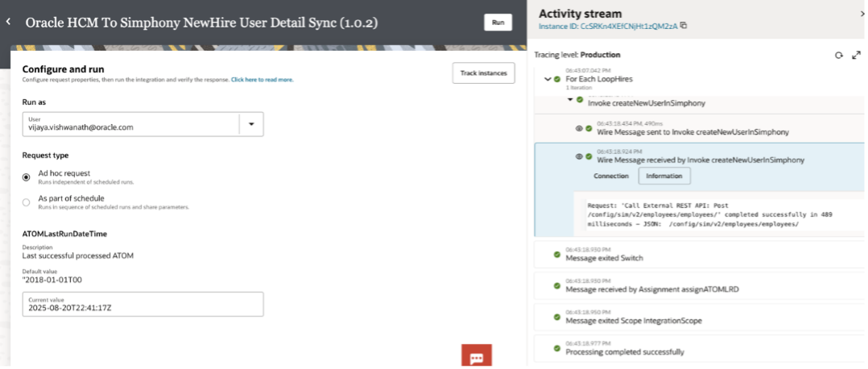Switch to the Information tab
Viewport: 868px width, 369px height.
[x=664, y=176]
